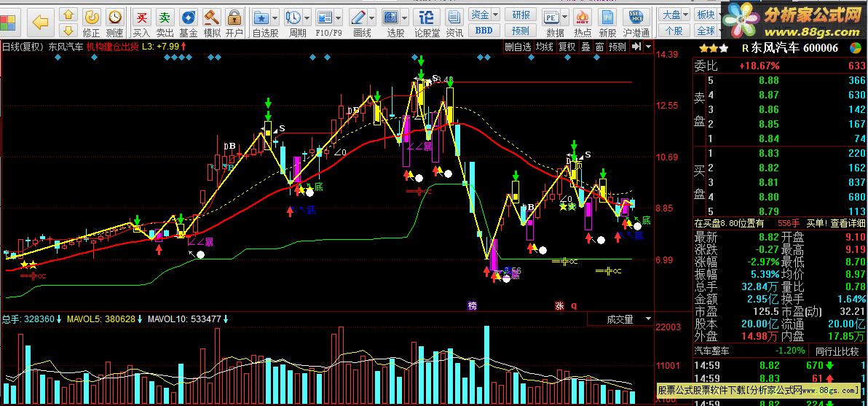Click the 汽车整车 sector label
The width and height of the screenshot is (868, 406).
point(713,351)
